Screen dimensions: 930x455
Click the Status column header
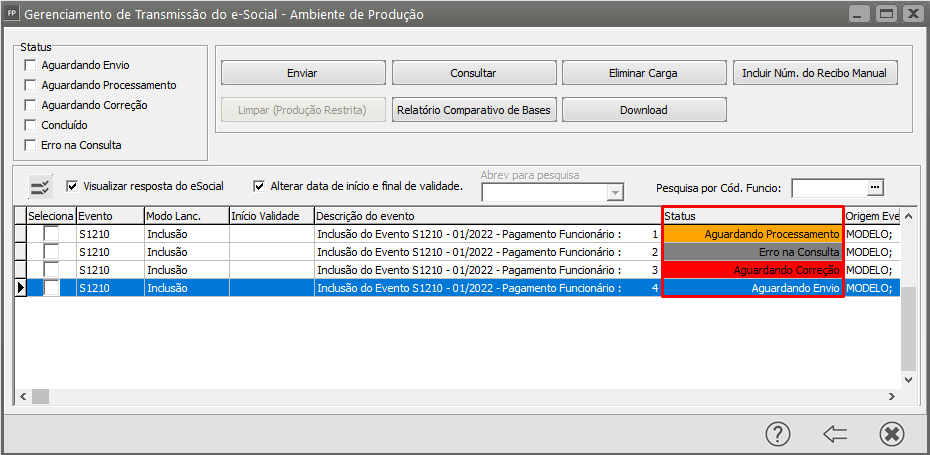coord(753,216)
